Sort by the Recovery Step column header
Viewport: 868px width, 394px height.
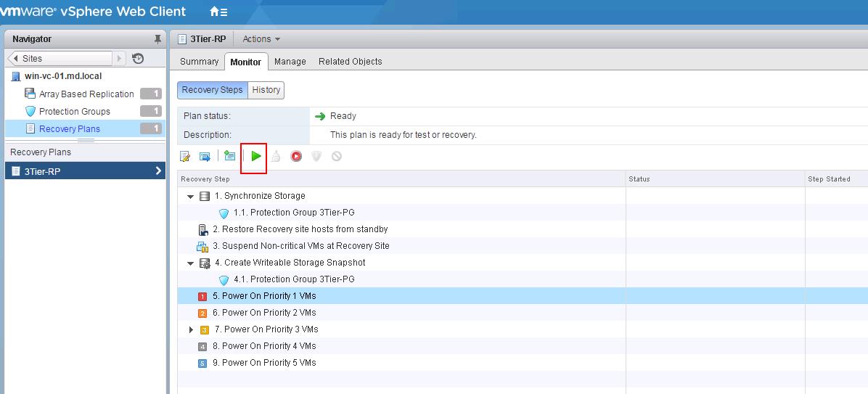coord(401,178)
